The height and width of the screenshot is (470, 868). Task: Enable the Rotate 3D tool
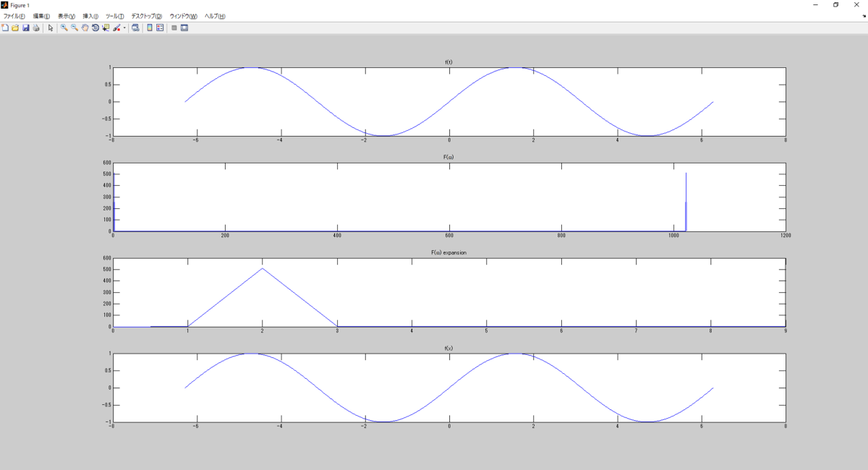(x=95, y=30)
